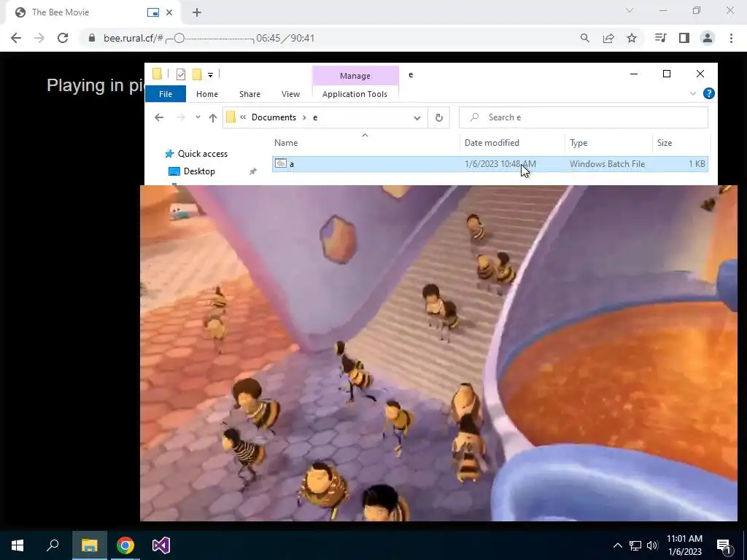The width and height of the screenshot is (747, 560).
Task: Switch to View ribbon tab
Action: click(290, 94)
